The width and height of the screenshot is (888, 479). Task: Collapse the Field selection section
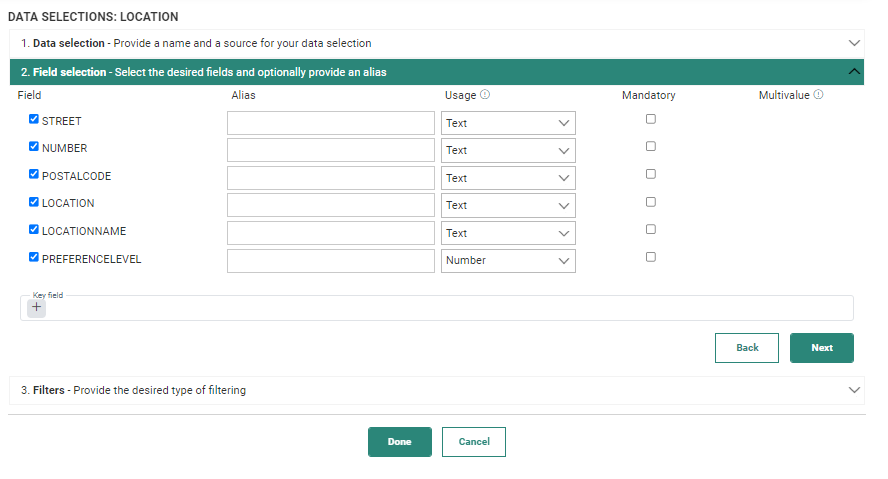853,72
